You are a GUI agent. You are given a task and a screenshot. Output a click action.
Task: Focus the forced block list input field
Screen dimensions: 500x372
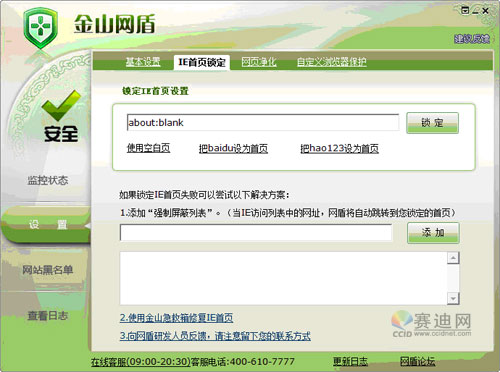(x=256, y=232)
